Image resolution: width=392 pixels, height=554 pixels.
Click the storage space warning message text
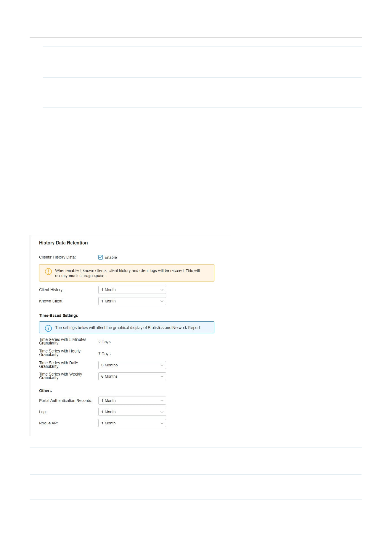pyautogui.click(x=127, y=273)
